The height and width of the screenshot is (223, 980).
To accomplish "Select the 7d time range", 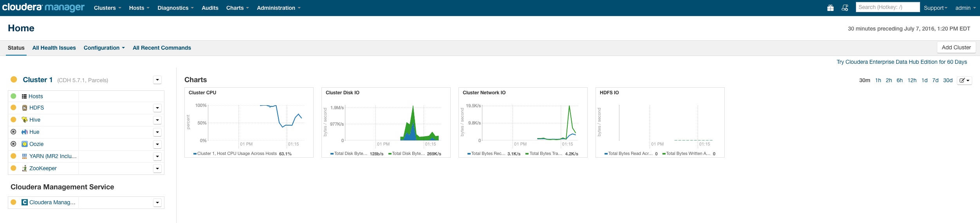I will pyautogui.click(x=935, y=80).
